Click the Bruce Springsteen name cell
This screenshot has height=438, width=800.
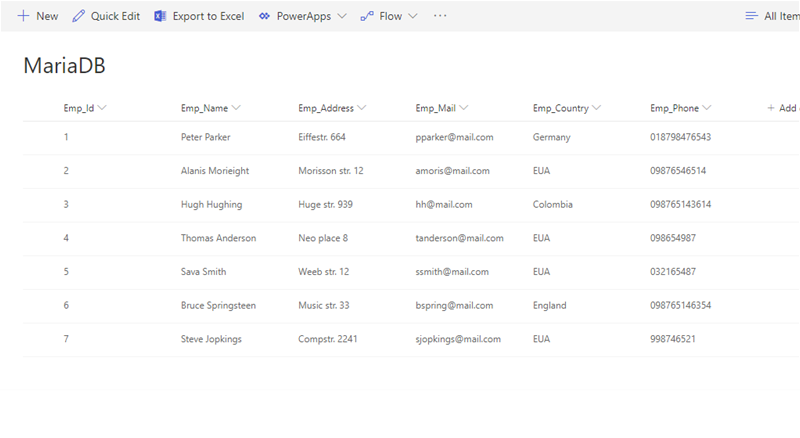click(x=218, y=305)
